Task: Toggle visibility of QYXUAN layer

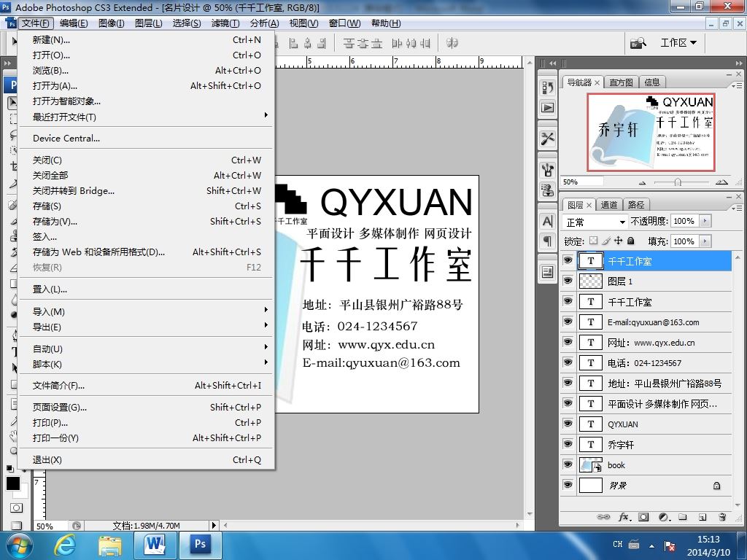Action: (568, 424)
